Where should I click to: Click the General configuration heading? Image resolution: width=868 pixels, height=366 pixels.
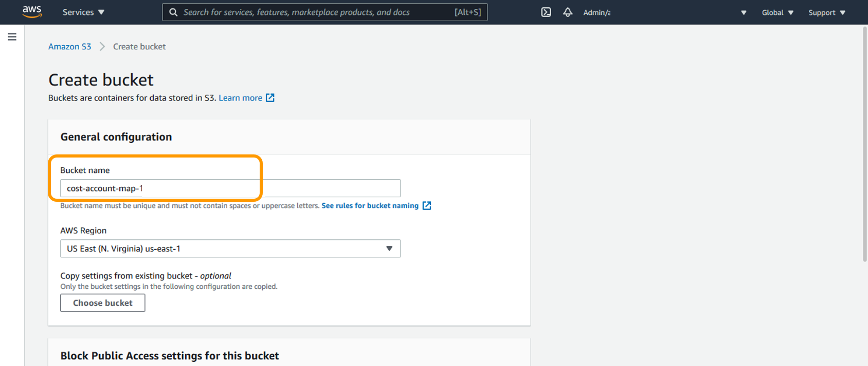coord(116,137)
